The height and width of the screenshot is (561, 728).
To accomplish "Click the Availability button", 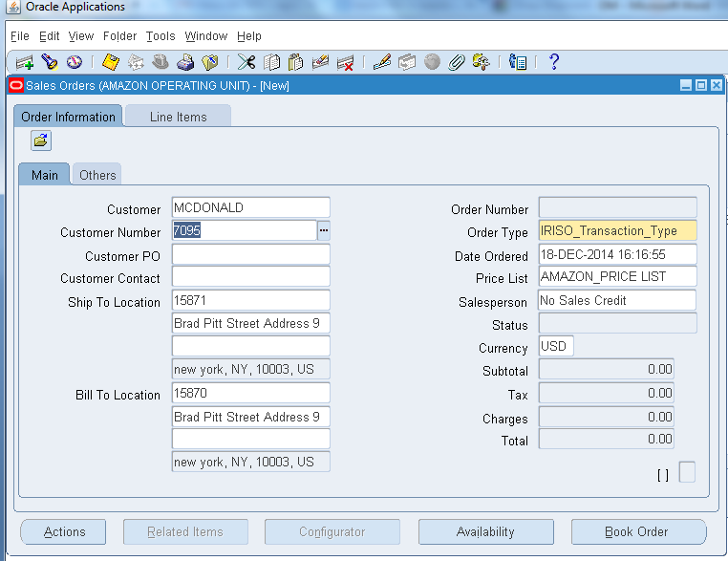I will tap(485, 531).
